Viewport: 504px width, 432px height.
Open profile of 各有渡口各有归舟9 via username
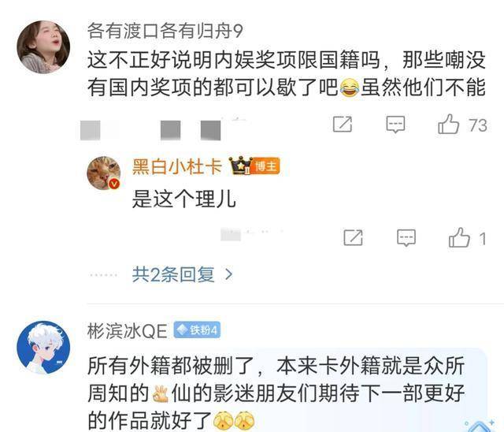165,31
